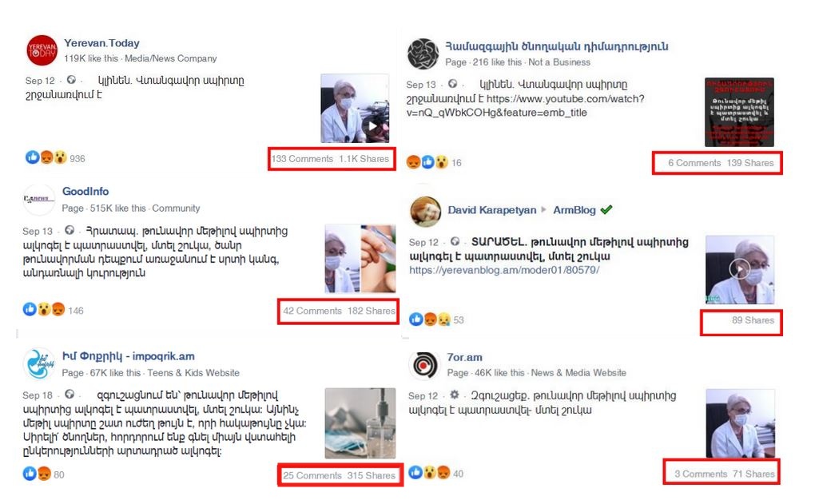Click the David Karapetyan profile picture
The width and height of the screenshot is (819, 504).
tap(425, 211)
